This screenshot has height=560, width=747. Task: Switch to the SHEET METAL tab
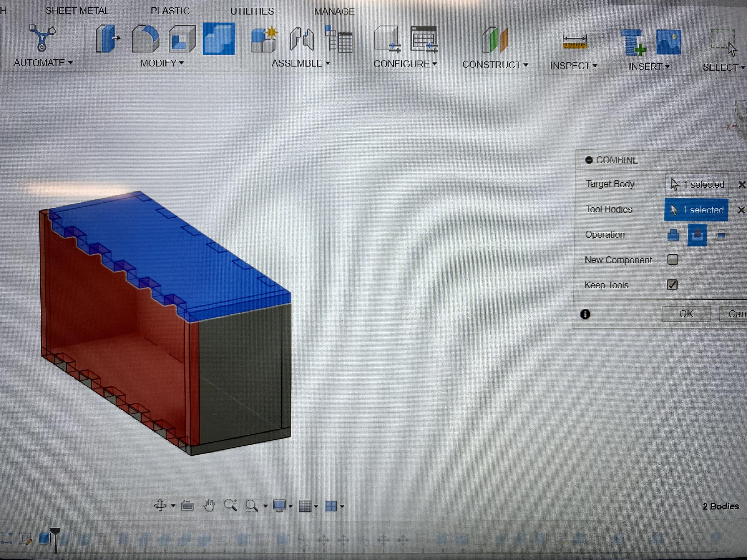coord(78,11)
